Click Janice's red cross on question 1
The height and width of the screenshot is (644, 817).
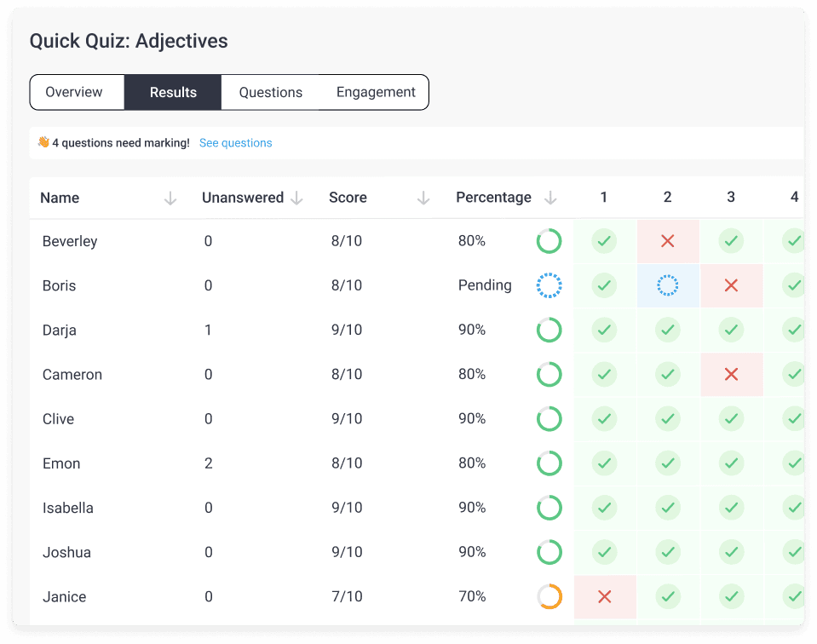point(604,596)
